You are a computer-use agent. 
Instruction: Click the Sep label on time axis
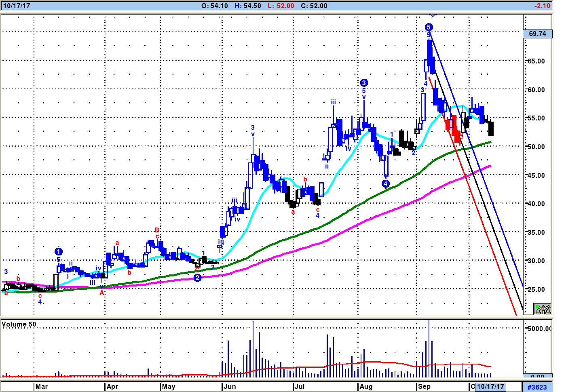pyautogui.click(x=424, y=386)
